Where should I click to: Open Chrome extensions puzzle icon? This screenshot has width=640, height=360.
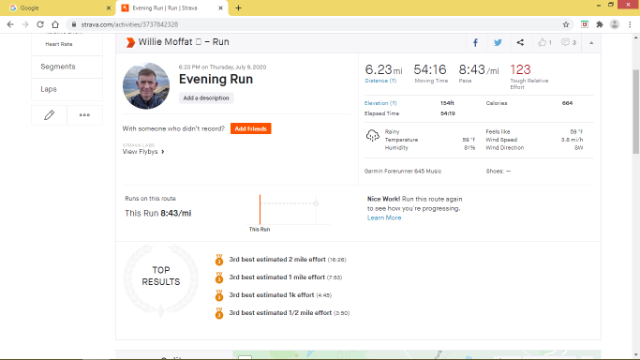[x=600, y=24]
